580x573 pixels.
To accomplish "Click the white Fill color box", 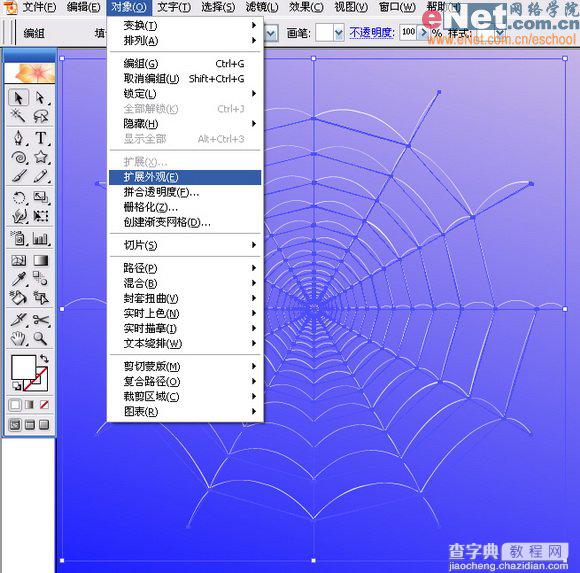I will 24,367.
